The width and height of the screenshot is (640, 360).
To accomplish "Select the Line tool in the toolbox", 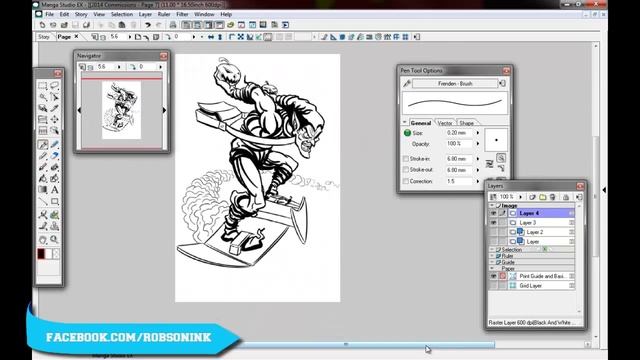I will coord(42,201).
